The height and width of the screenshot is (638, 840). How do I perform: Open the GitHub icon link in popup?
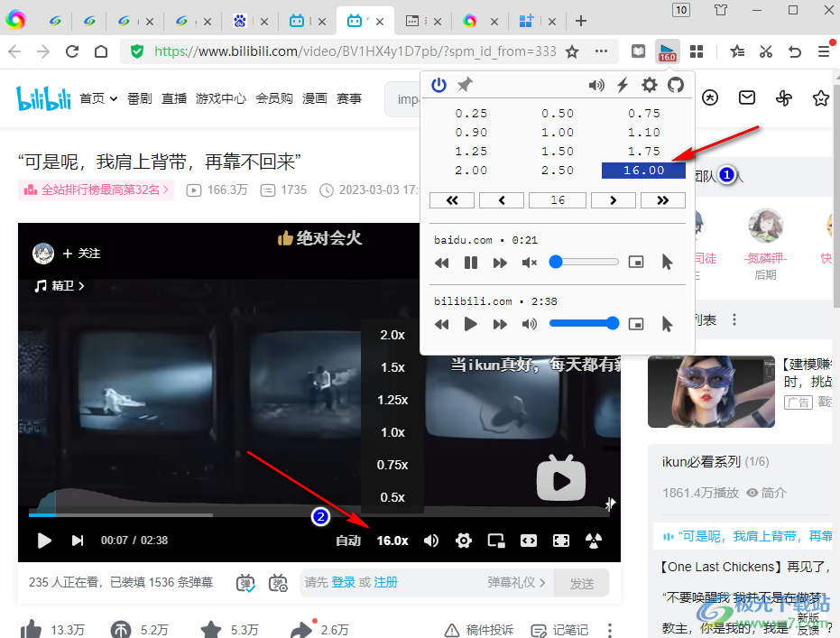pos(676,85)
